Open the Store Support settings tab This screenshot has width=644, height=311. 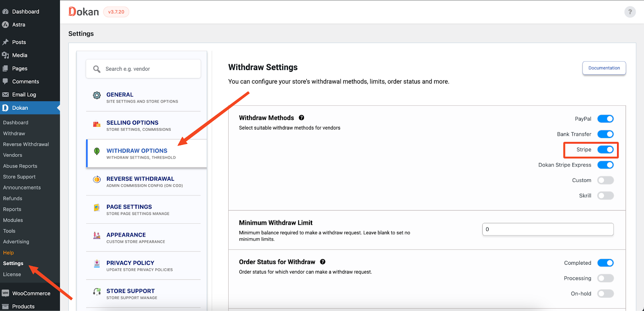tap(143, 294)
